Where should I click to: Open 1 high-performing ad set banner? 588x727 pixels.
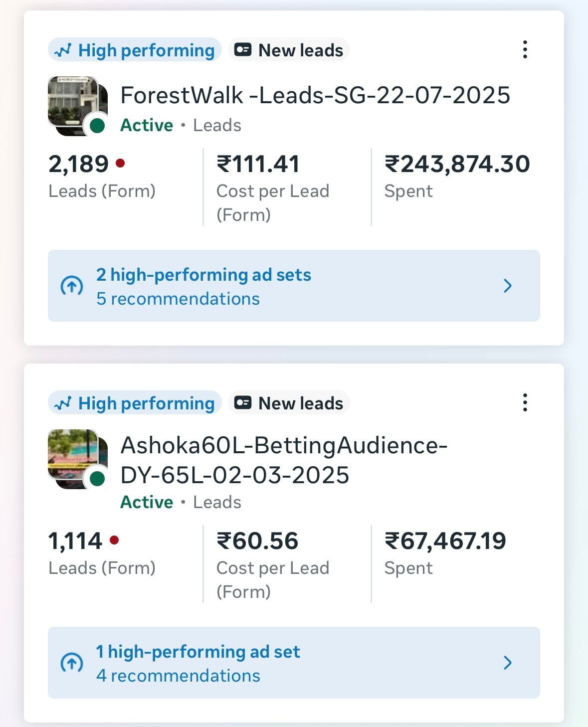[198, 652]
